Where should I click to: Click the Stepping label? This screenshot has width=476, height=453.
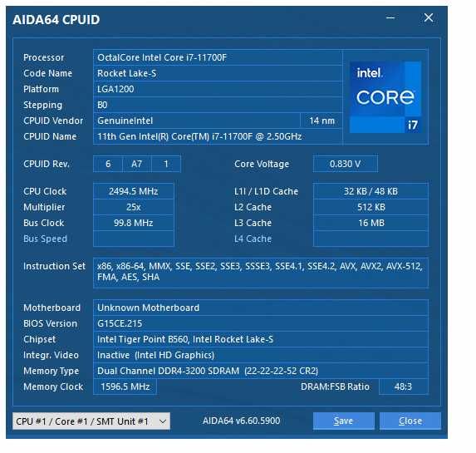pos(43,105)
